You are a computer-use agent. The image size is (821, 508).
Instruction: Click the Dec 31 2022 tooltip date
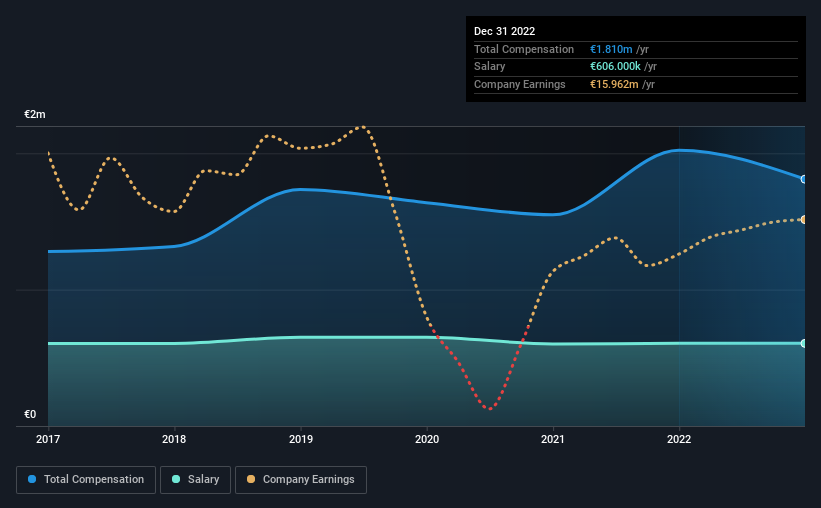(504, 31)
